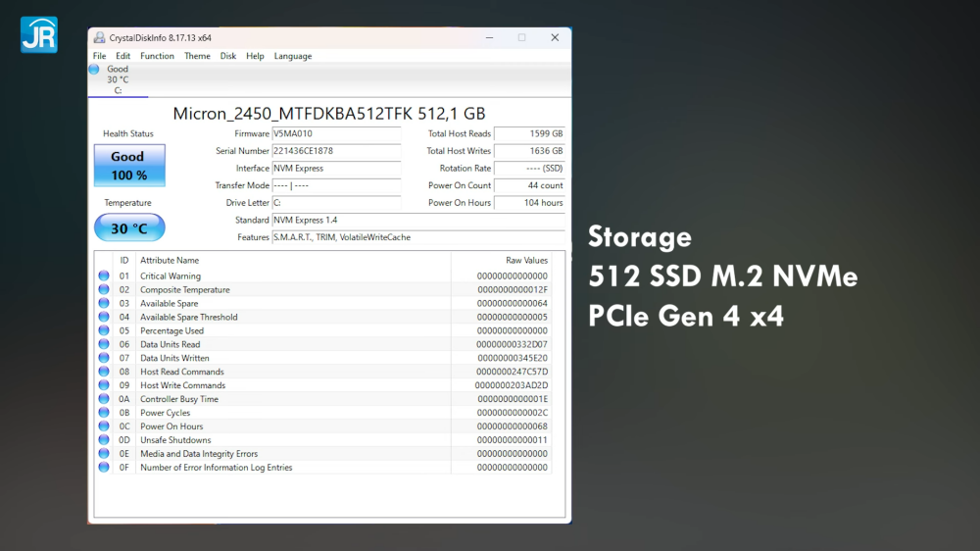Open the Disk menu
Viewport: 980px width, 551px height.
(x=228, y=56)
